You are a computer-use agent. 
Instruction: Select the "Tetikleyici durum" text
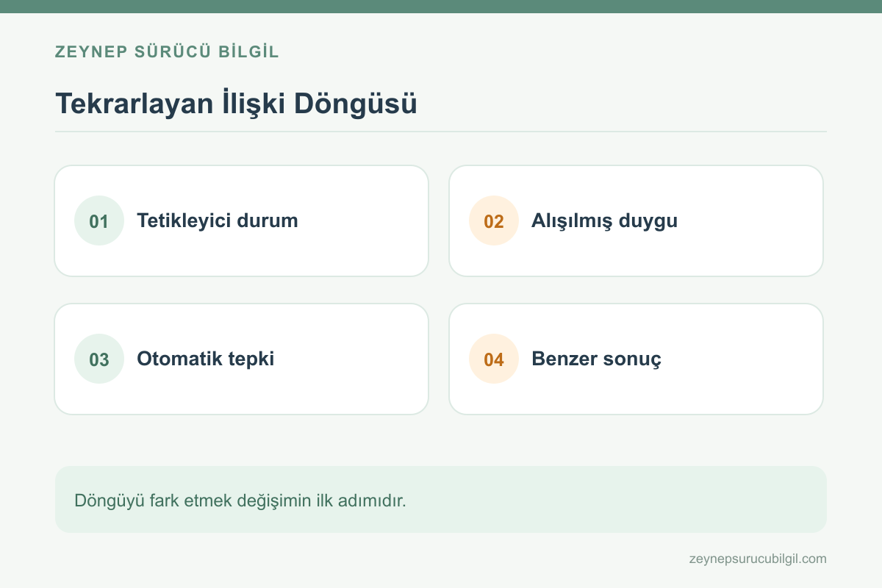(x=218, y=220)
